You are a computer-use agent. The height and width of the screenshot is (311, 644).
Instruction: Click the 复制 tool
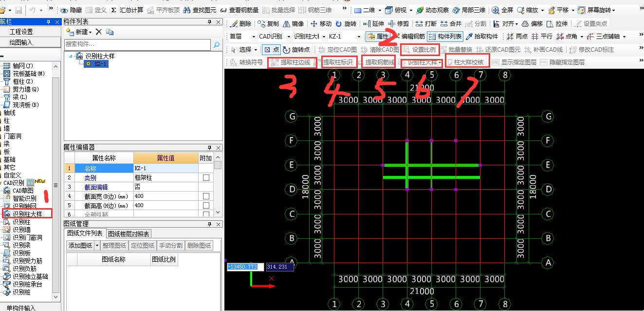pyautogui.click(x=269, y=23)
